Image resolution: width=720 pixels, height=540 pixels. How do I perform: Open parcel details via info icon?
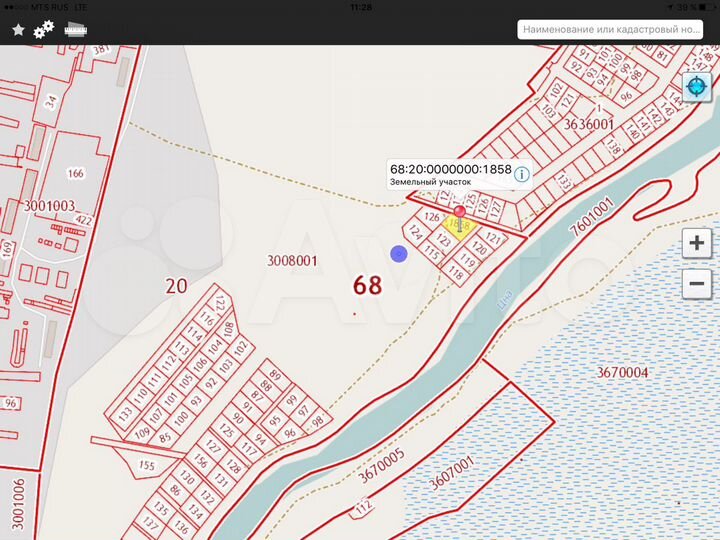522,174
